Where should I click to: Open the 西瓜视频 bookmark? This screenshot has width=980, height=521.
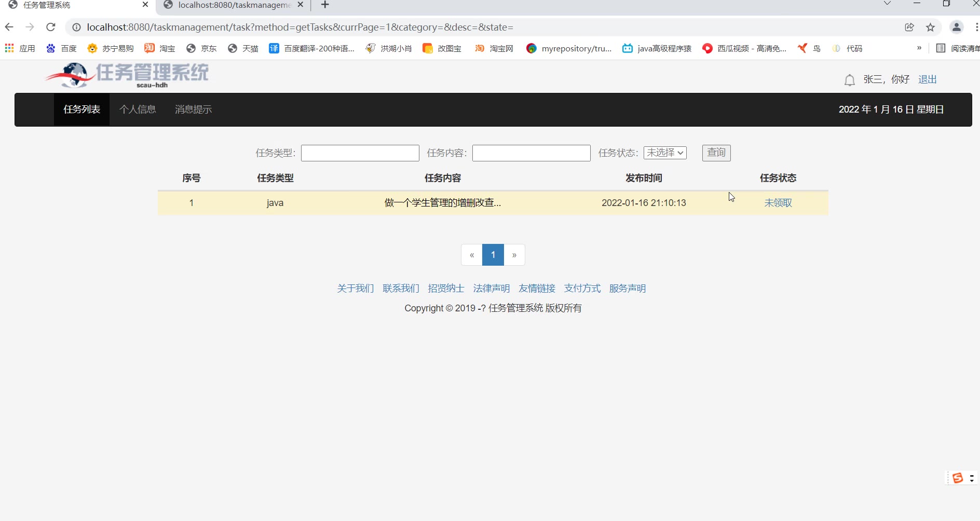point(744,48)
